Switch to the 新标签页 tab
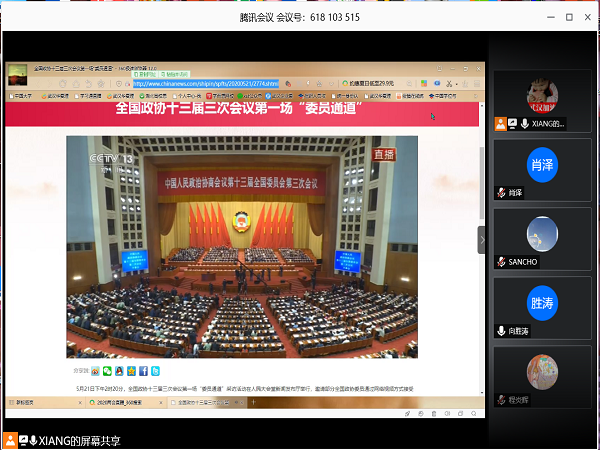The image size is (600, 450). tap(45, 403)
